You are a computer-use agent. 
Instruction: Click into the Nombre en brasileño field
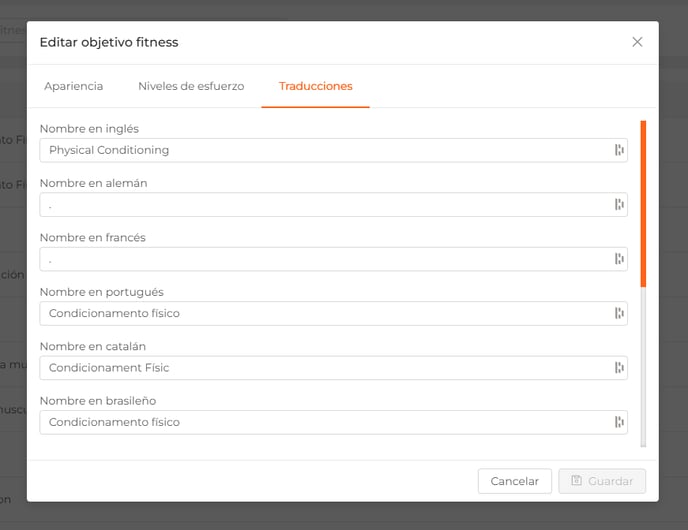(x=333, y=422)
